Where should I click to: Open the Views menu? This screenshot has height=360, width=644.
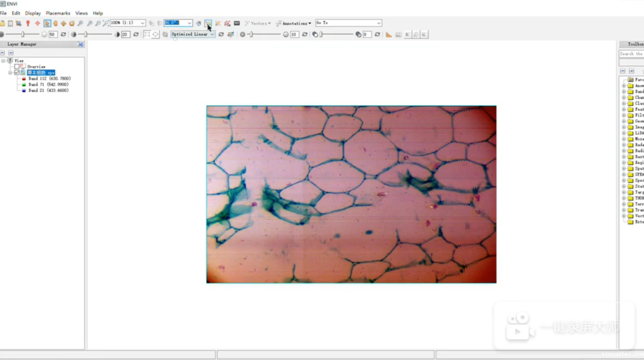pyautogui.click(x=81, y=13)
